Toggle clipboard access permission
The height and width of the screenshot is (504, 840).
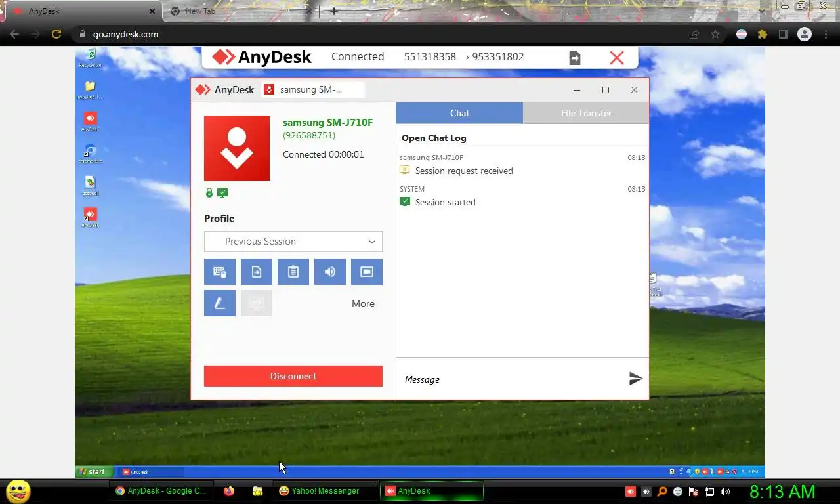point(293,272)
